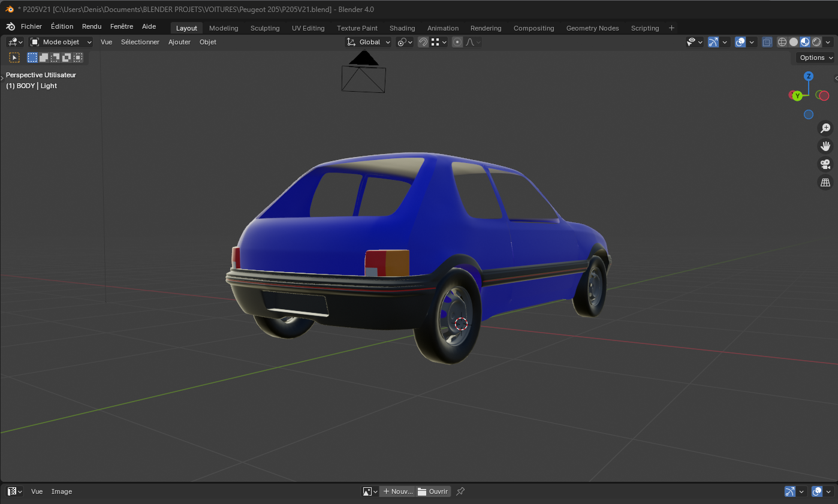Click the green Y axis on the navigation gizmo

797,96
